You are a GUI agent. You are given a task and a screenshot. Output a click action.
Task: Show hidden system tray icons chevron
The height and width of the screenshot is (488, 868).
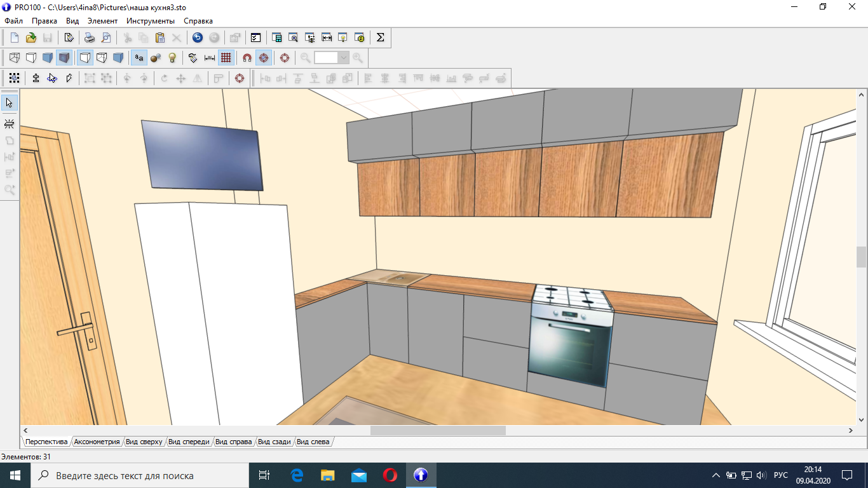[x=716, y=475]
